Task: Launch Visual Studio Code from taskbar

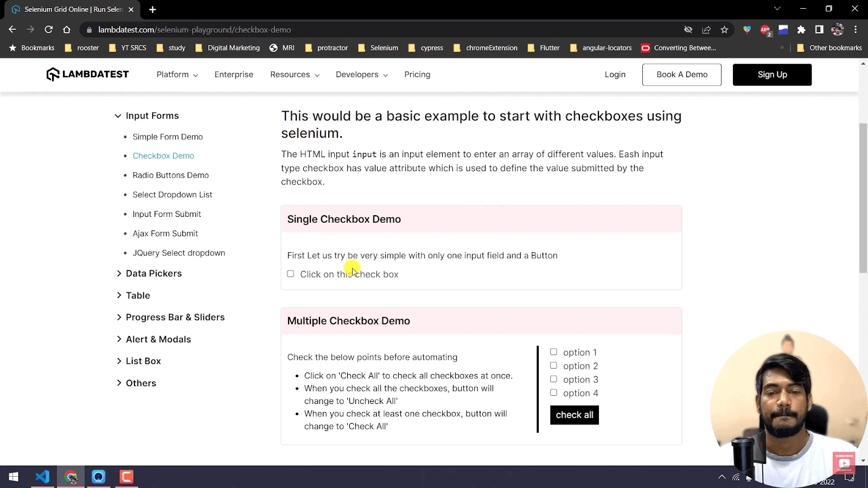Action: coord(42,477)
